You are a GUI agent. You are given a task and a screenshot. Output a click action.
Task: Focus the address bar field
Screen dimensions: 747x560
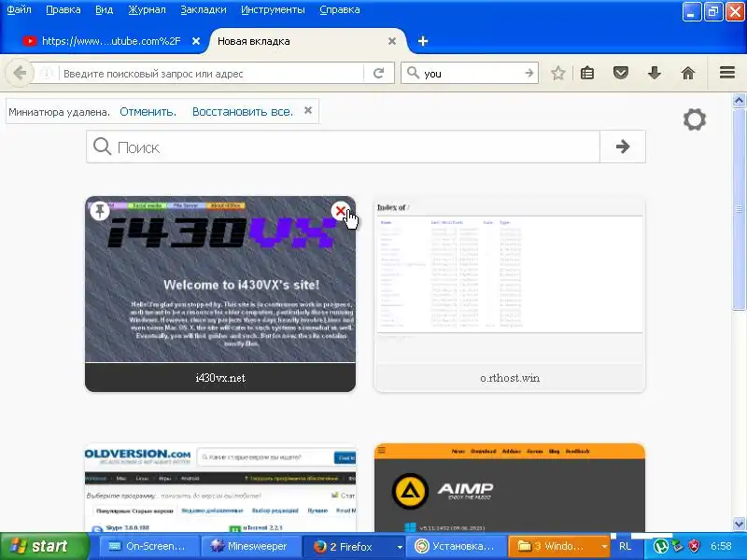213,74
